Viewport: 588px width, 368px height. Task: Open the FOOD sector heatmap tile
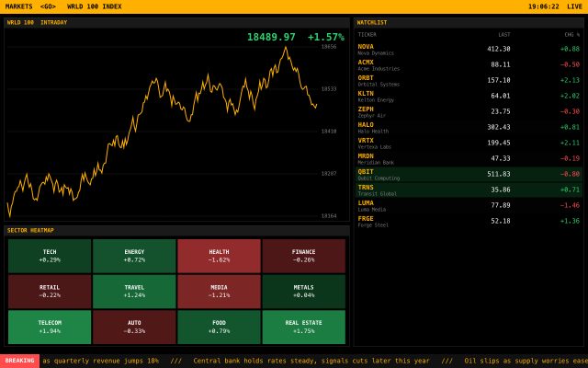tap(219, 328)
